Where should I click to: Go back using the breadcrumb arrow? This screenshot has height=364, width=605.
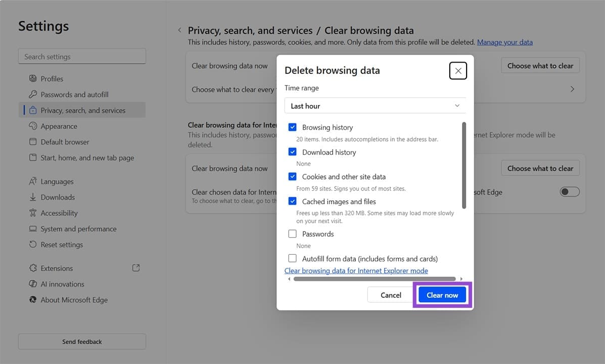pos(179,31)
